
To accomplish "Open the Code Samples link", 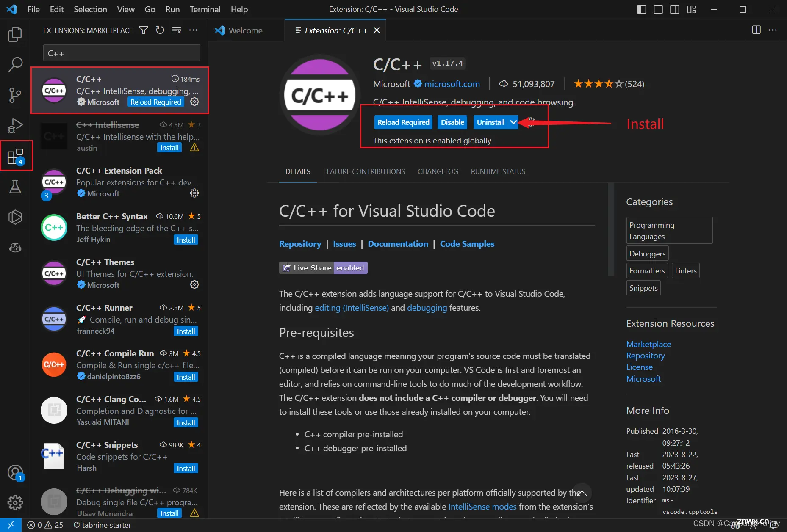I will 467,244.
